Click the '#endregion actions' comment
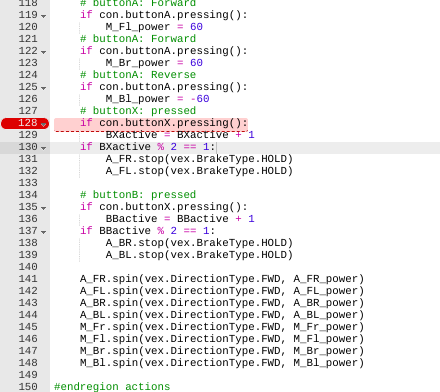 pyautogui.click(x=112, y=387)
